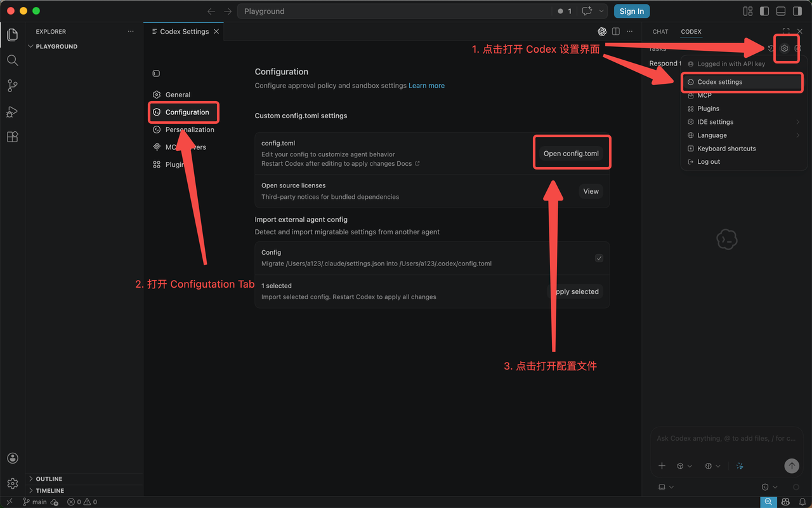The width and height of the screenshot is (812, 508).
Task: Maximize the Codex side panel
Action: 786,31
